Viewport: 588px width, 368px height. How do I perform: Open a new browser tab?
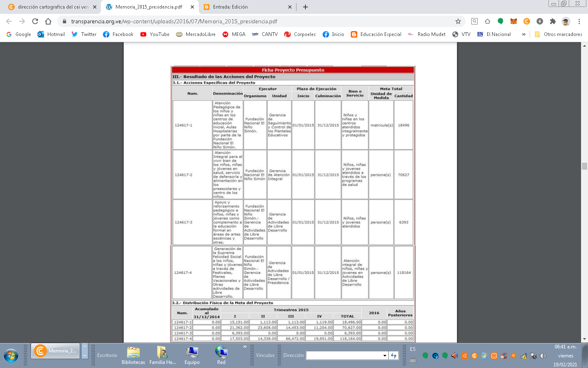305,7
